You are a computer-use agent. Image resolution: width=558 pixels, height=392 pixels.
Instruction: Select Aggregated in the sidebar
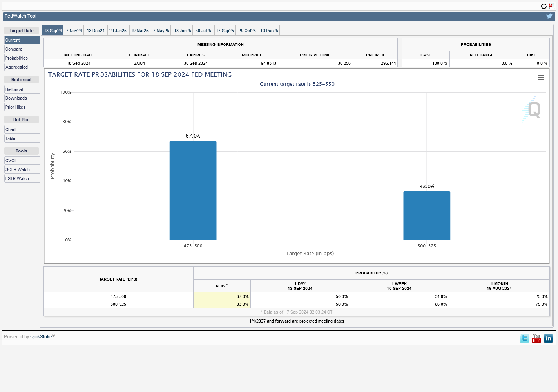point(22,67)
